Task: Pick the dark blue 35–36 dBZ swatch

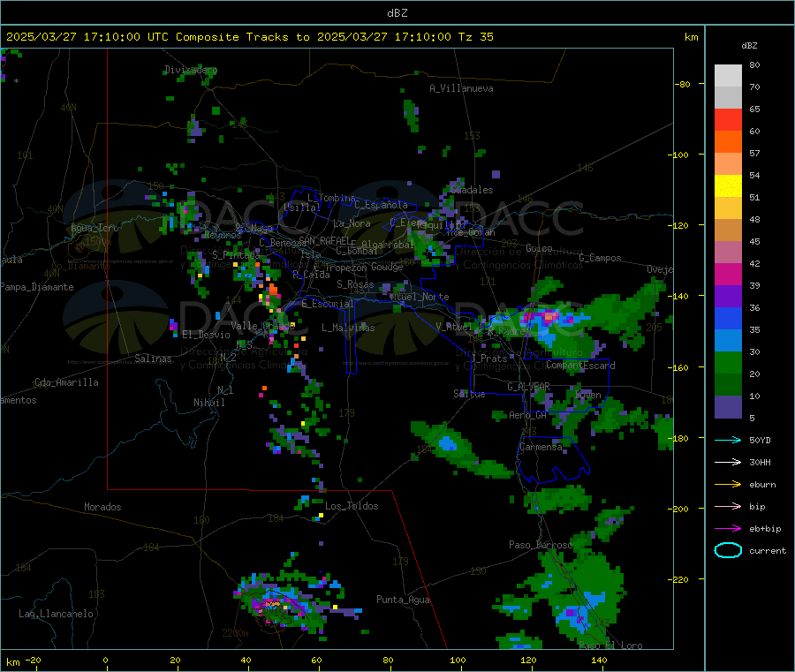Action: pos(728,318)
